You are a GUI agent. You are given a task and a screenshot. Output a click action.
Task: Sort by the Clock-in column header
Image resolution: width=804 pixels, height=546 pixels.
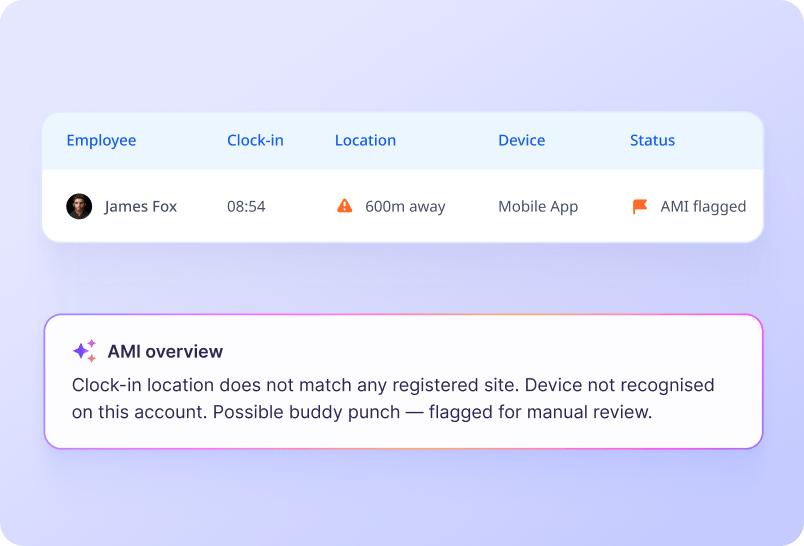tap(255, 140)
